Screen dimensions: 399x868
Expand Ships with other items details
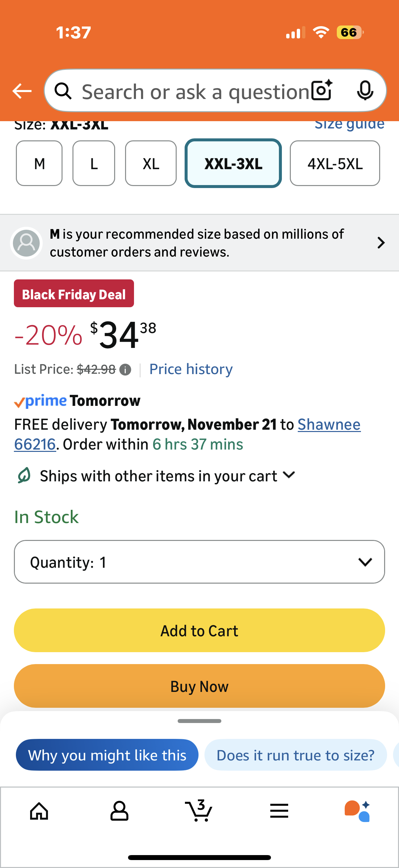pyautogui.click(x=289, y=475)
